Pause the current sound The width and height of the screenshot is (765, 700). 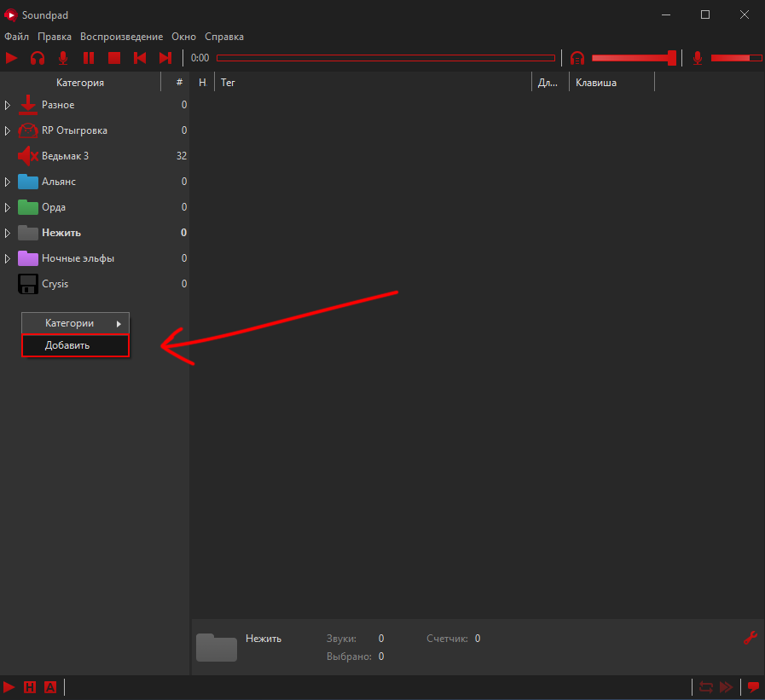click(x=89, y=58)
